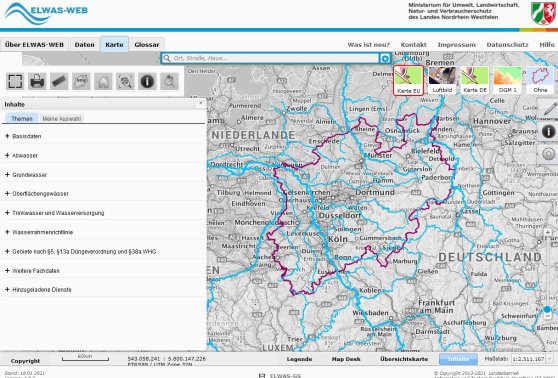Click the blue zoom slider handle
Image resolution: width=558 pixels, height=378 pixels.
tap(547, 310)
